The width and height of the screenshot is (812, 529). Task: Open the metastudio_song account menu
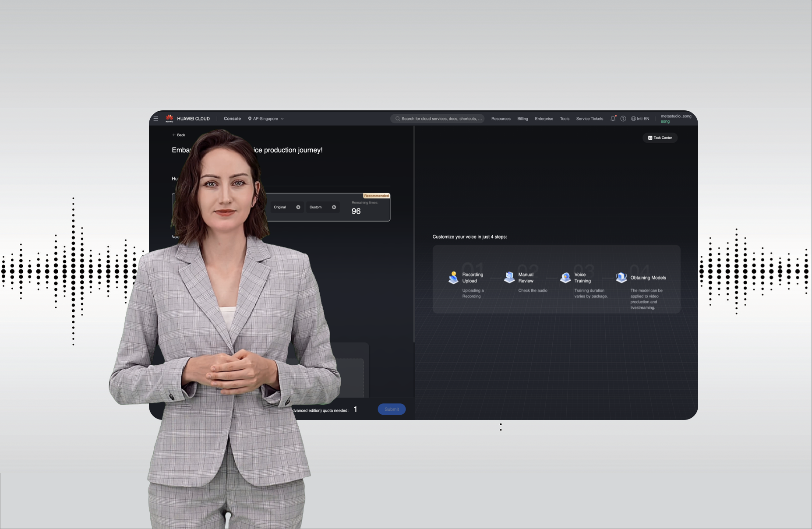click(x=675, y=118)
